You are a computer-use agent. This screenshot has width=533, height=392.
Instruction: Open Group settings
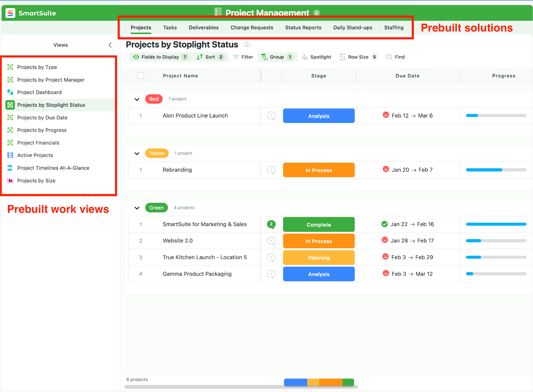(277, 57)
